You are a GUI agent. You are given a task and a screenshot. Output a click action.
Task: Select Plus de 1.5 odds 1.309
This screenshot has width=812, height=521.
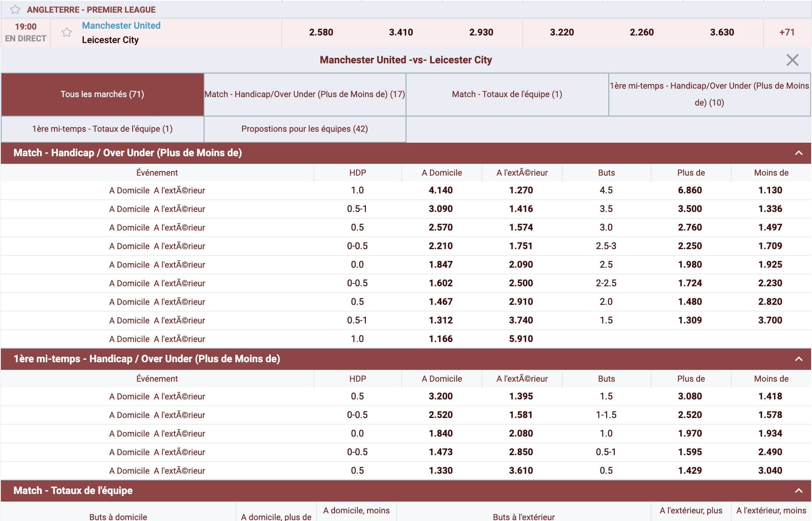point(690,320)
